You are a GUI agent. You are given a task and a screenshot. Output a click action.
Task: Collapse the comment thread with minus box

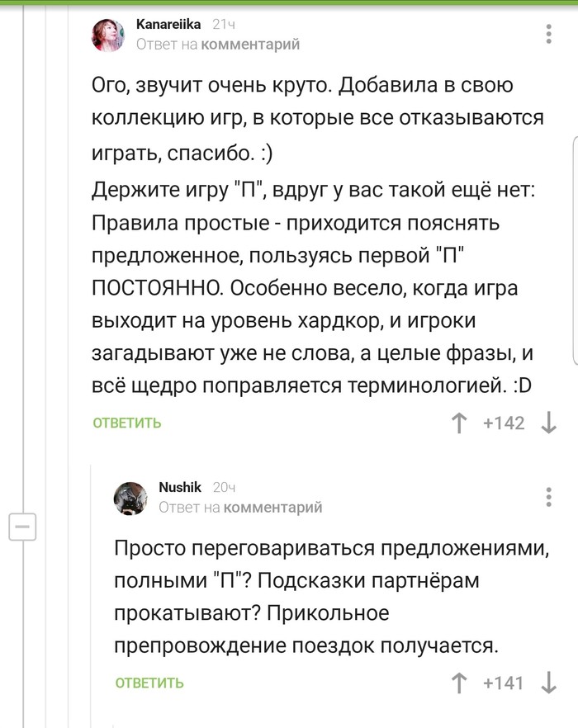tap(22, 525)
